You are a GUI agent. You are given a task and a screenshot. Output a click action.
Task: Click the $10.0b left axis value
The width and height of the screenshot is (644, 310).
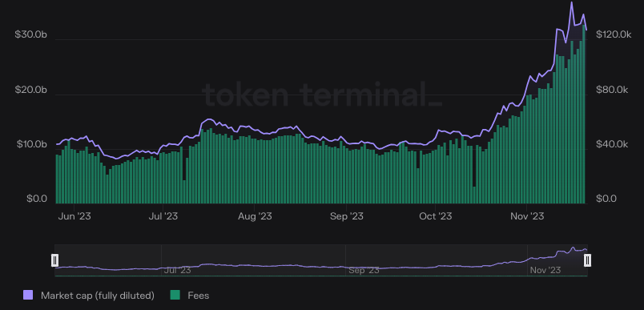pyautogui.click(x=30, y=144)
